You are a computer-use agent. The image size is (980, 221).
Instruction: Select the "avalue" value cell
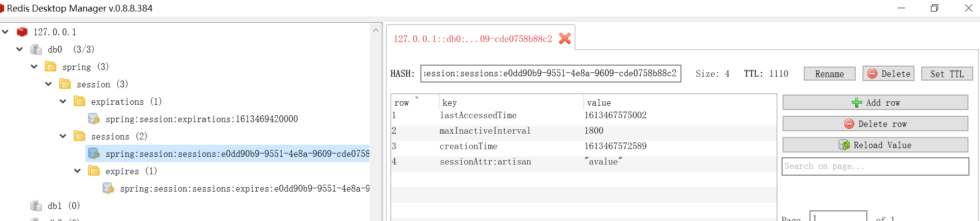603,162
